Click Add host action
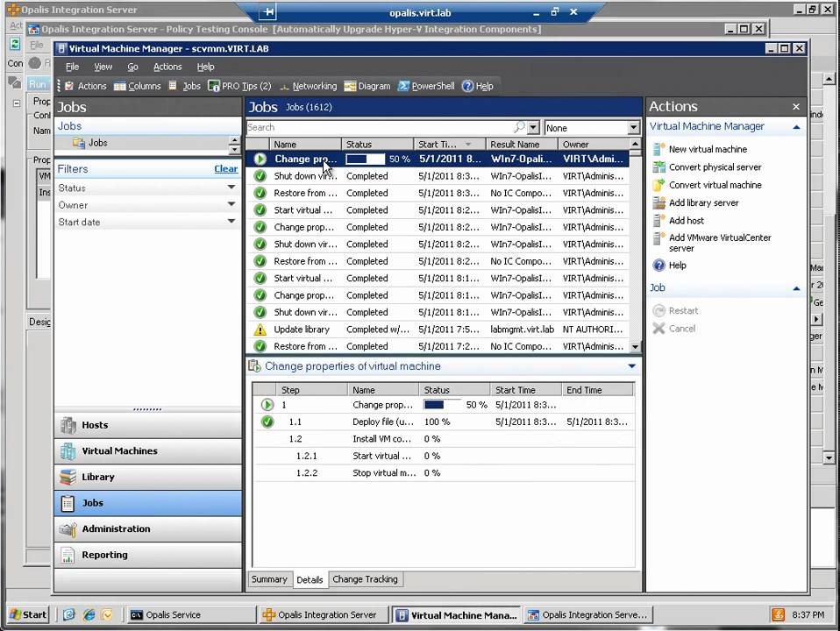The width and height of the screenshot is (840, 631). (x=678, y=220)
